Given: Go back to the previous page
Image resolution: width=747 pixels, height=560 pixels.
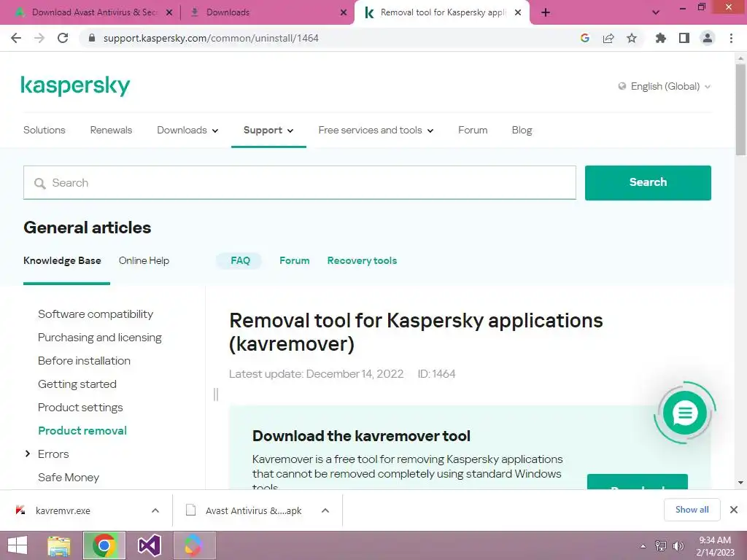Looking at the screenshot, I should point(16,38).
